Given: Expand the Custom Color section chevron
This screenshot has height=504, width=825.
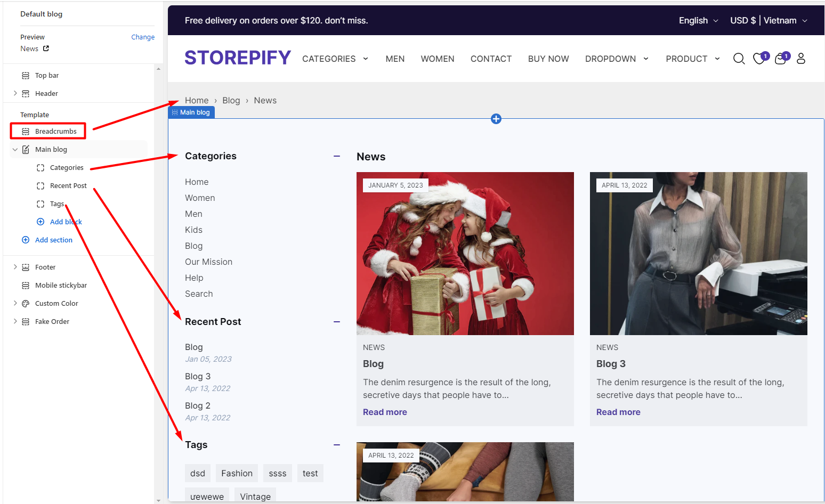Looking at the screenshot, I should pyautogui.click(x=15, y=303).
